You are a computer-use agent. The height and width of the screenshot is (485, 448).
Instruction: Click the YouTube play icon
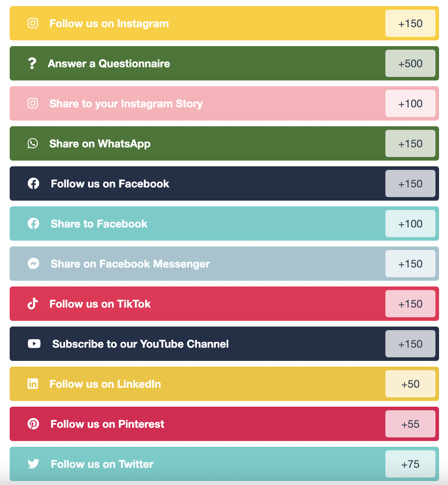coord(34,344)
